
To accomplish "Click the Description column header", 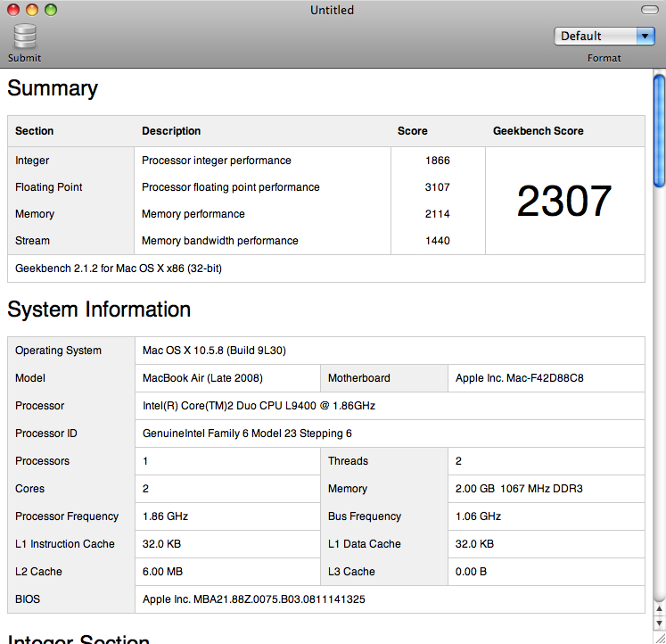I will coord(171,131).
